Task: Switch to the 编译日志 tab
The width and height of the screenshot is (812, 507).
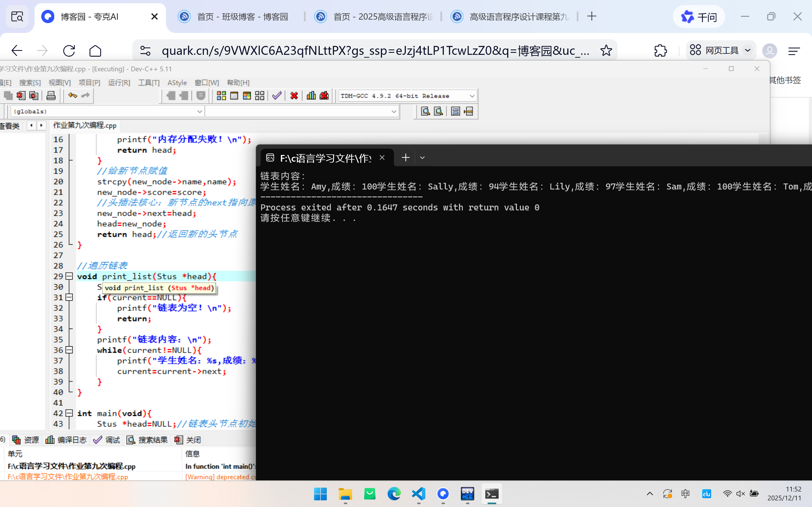Action: [66, 440]
